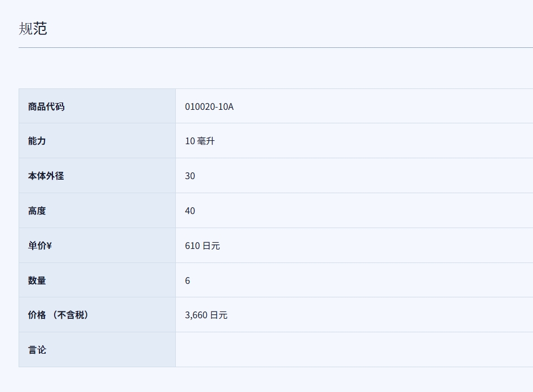The height and width of the screenshot is (392, 533).
Task: Click the 能力 row label
Action: tap(37, 141)
